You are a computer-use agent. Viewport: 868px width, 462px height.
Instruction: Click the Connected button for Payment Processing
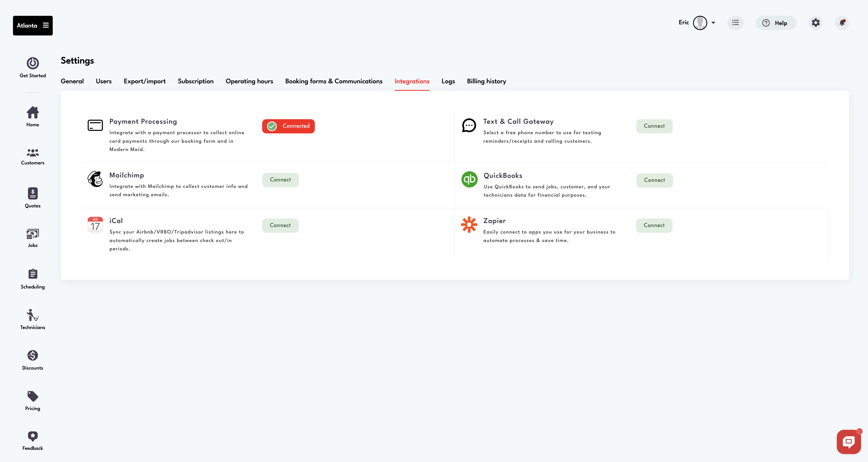(289, 126)
